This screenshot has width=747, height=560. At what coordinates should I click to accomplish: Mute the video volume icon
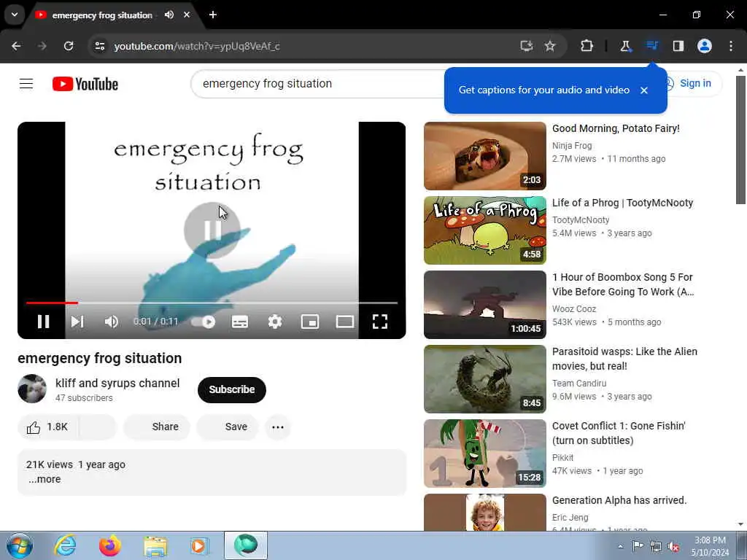[111, 322]
